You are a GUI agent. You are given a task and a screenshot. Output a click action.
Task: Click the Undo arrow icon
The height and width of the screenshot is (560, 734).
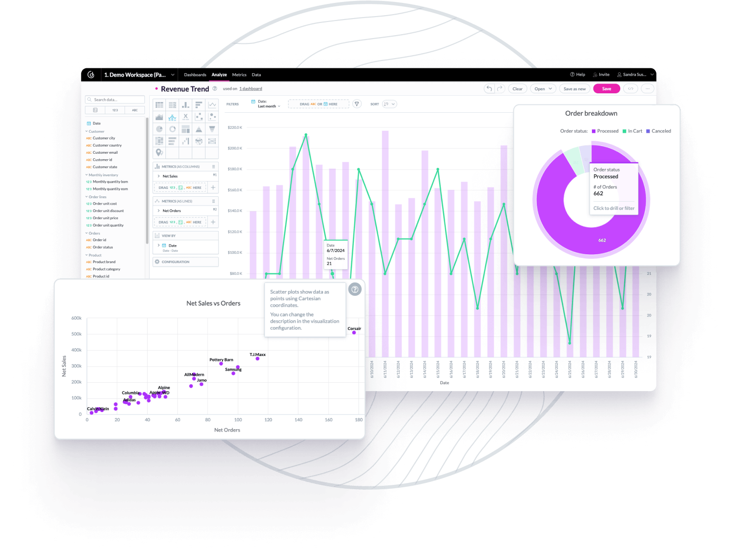coord(489,88)
